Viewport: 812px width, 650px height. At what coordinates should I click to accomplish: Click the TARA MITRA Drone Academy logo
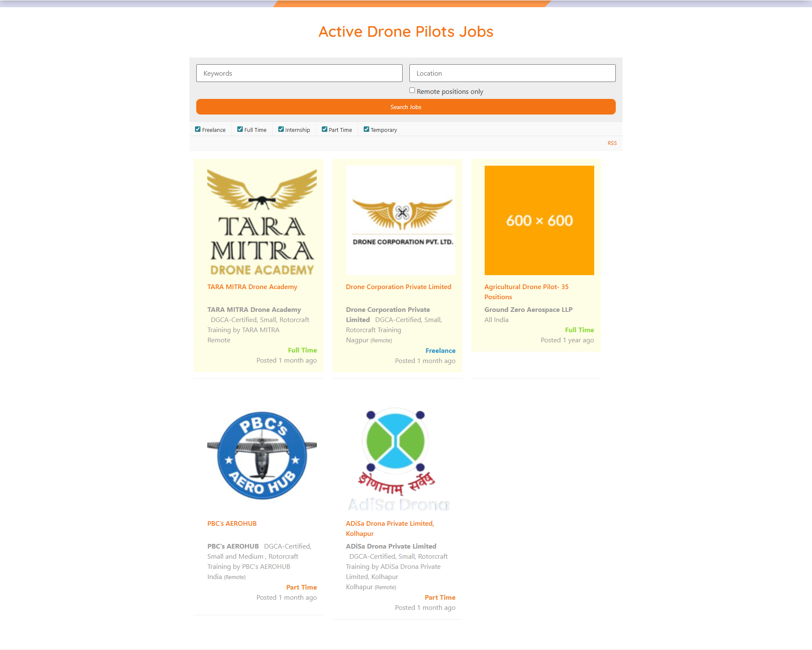(262, 221)
